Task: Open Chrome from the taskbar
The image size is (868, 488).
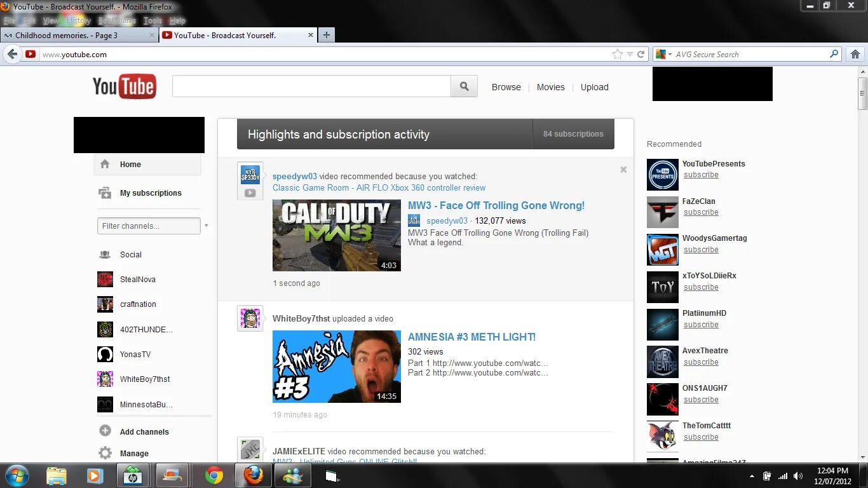Action: (x=214, y=475)
